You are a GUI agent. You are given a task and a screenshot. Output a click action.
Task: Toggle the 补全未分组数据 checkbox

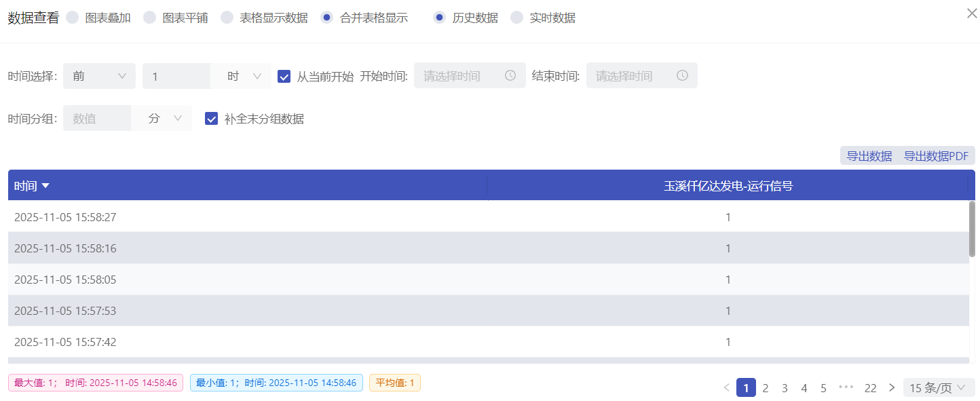coord(212,119)
